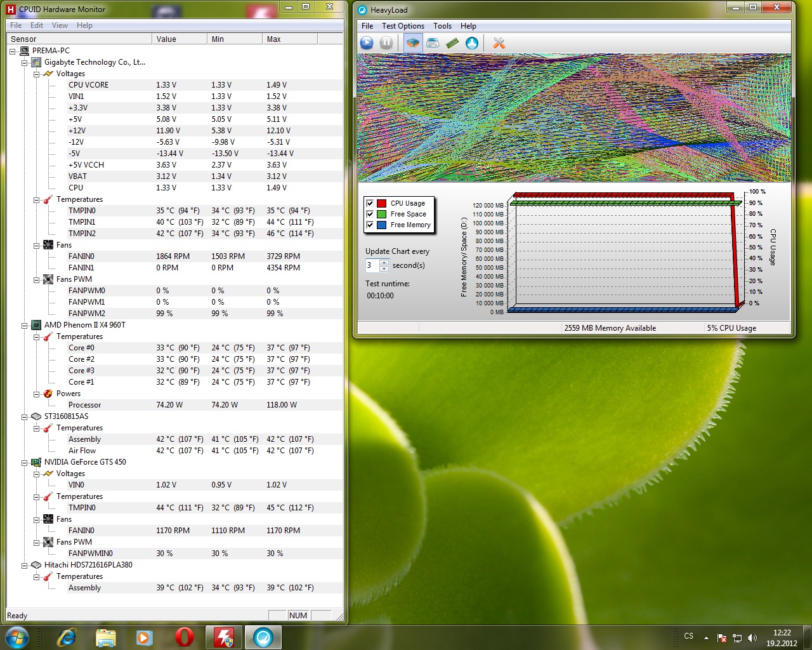Open the network tray icon
The image size is (812, 650).
click(737, 638)
